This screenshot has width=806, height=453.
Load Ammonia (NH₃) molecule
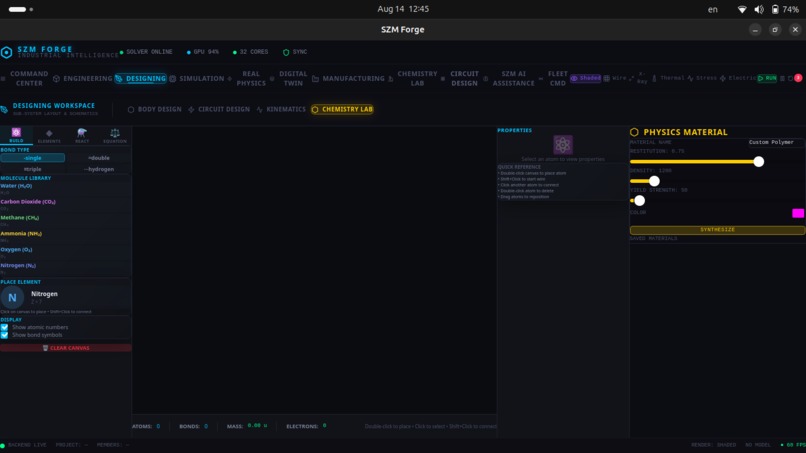coord(65,237)
